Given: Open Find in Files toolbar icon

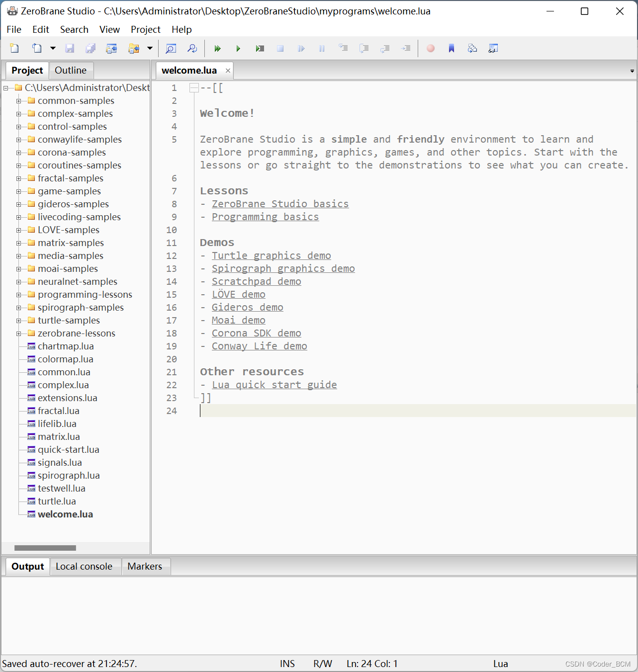Looking at the screenshot, I should coord(192,48).
